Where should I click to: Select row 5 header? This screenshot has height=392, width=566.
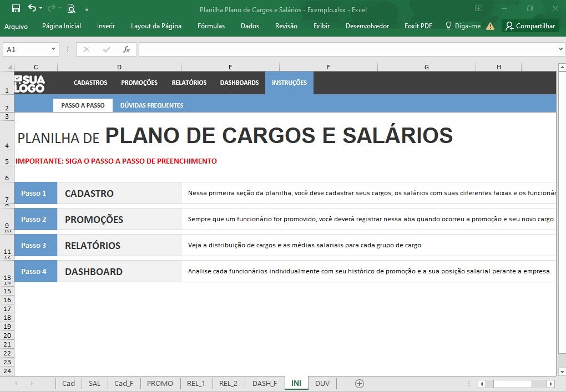point(7,161)
